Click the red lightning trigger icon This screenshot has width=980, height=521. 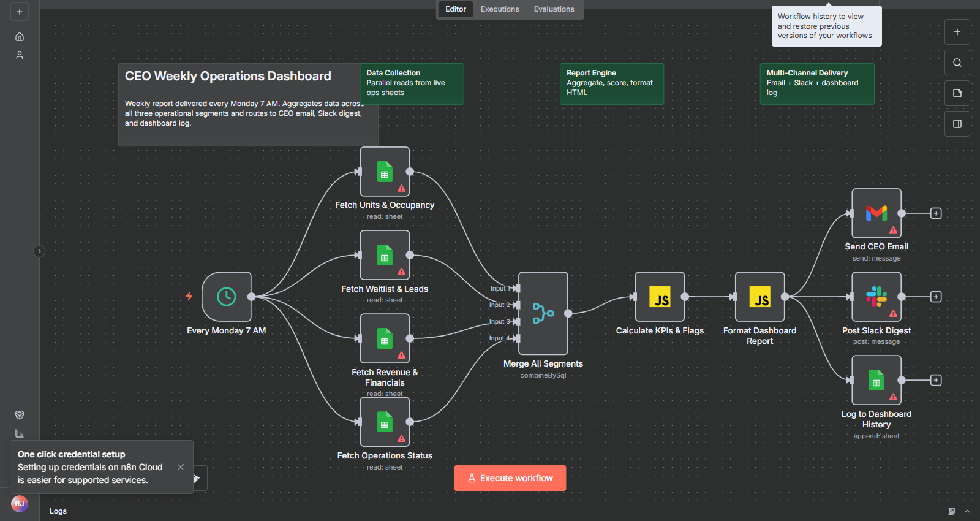189,297
